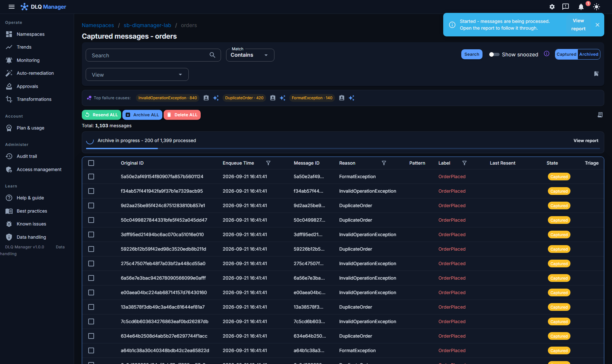Click AI sparkle icon next to FormatException
Screen dimensions: 612x364
(x=351, y=98)
